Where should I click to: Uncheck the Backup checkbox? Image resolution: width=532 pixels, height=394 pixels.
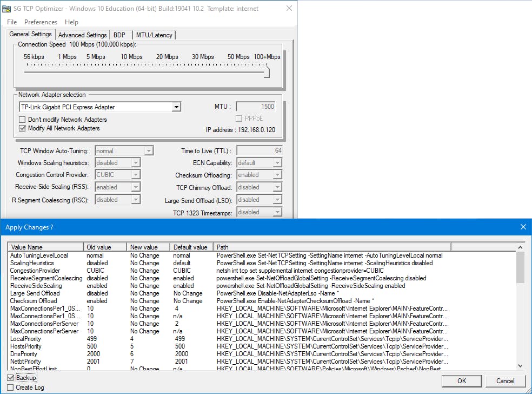(11, 378)
